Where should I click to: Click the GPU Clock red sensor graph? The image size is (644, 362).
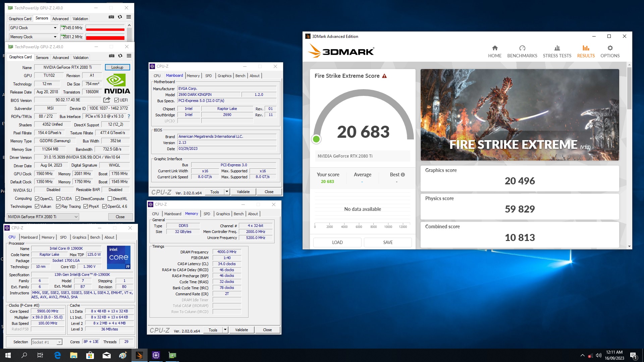105,28
